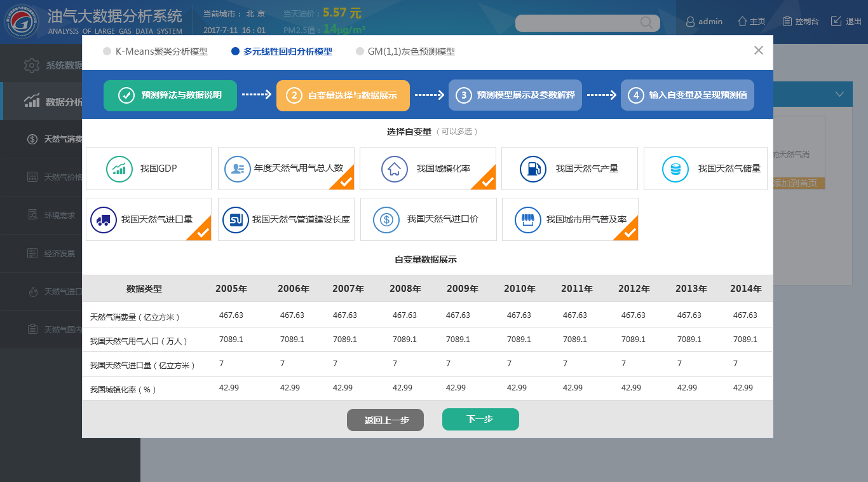Screen dimensions: 868x482
Task: Click the 我国GDP chart icon
Action: point(119,169)
